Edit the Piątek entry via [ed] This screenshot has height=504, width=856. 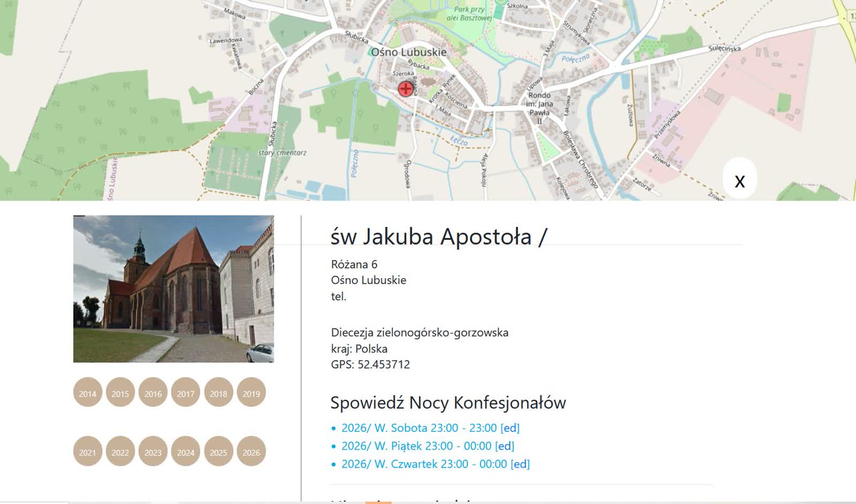point(505,446)
